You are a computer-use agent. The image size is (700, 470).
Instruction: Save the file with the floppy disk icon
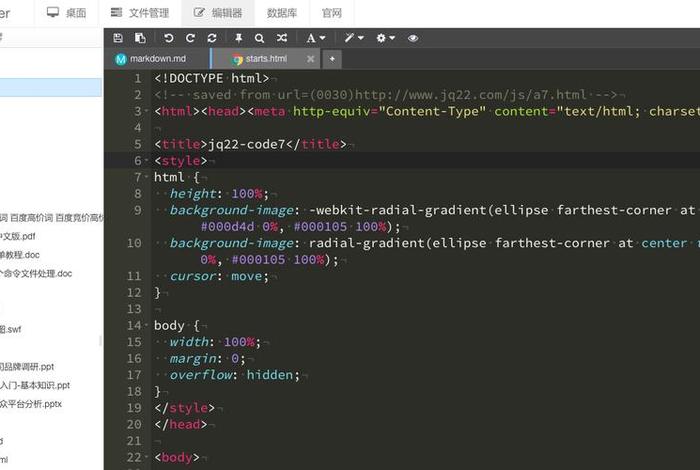pyautogui.click(x=118, y=38)
